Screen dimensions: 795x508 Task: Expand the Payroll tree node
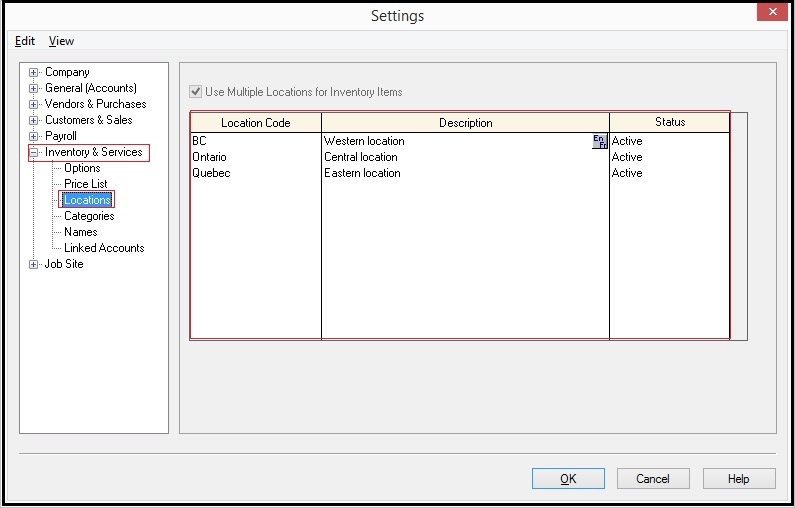[34, 136]
